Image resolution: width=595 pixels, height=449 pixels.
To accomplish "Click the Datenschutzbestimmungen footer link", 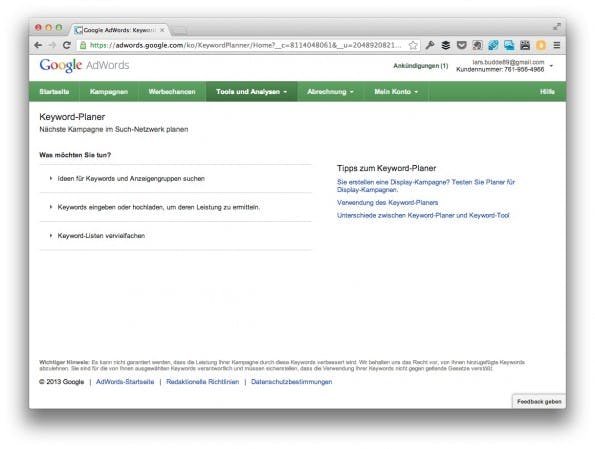I will (291, 382).
